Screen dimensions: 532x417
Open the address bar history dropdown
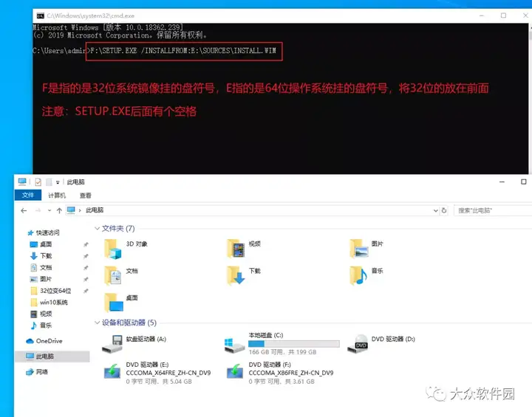click(x=436, y=210)
